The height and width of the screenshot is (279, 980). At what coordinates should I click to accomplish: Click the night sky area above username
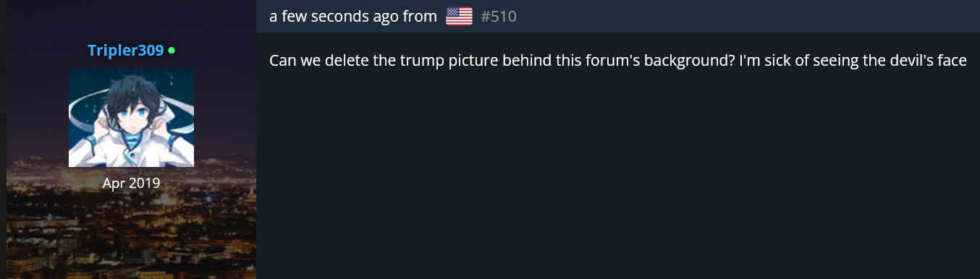(x=131, y=20)
